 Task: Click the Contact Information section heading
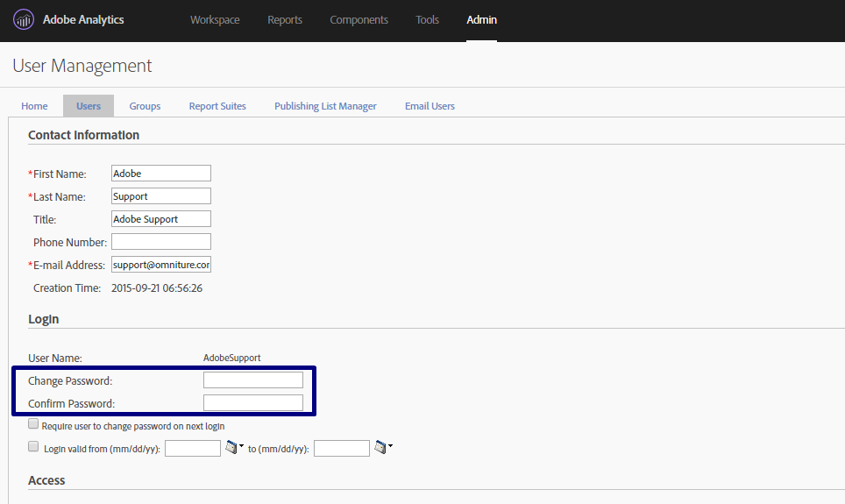click(83, 135)
